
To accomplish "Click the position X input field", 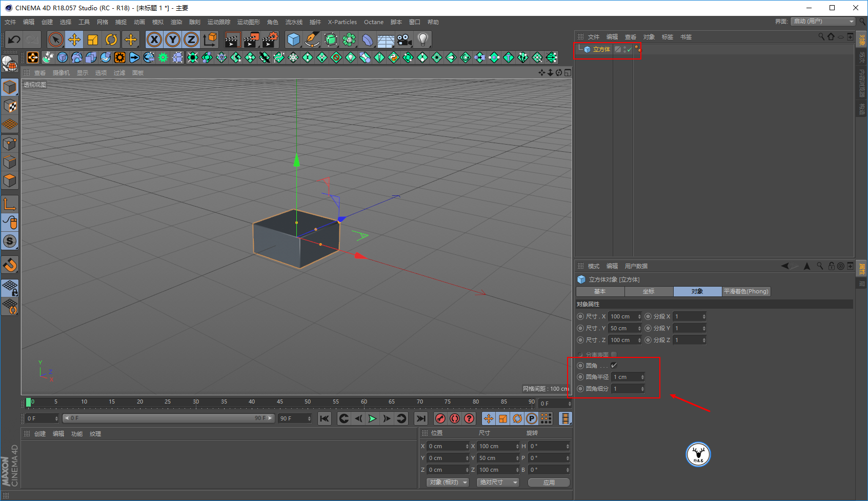I will (x=448, y=446).
